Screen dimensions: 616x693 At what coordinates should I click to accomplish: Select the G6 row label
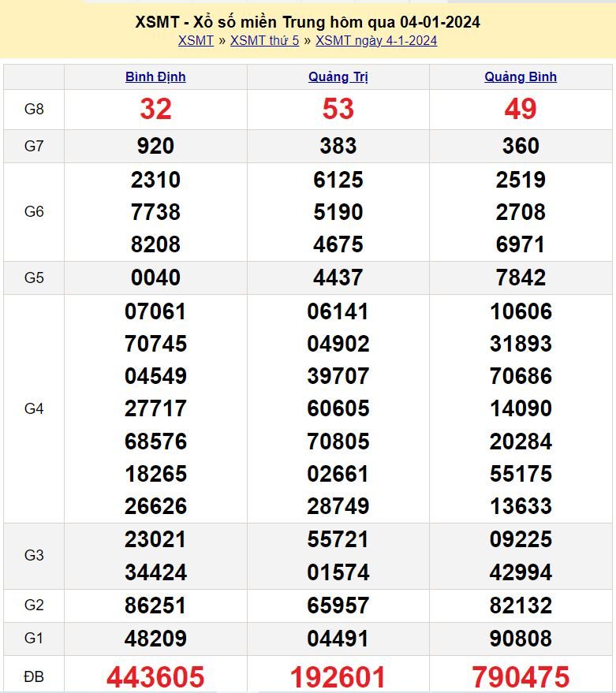pyautogui.click(x=34, y=212)
